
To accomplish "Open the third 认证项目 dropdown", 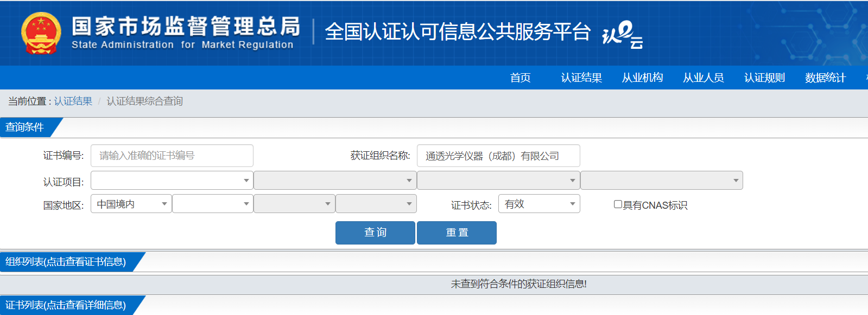I will click(x=498, y=181).
